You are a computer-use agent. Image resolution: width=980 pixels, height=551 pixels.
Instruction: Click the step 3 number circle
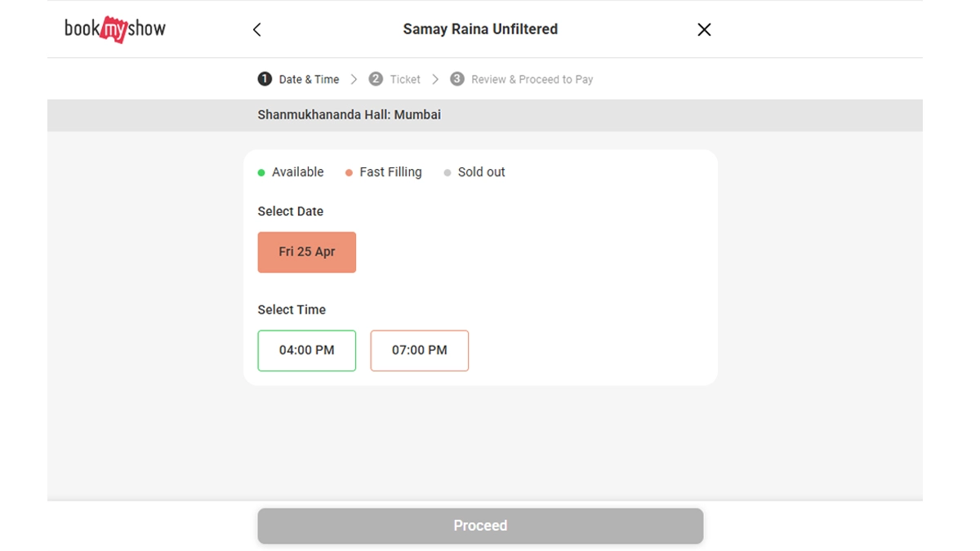[x=457, y=79]
